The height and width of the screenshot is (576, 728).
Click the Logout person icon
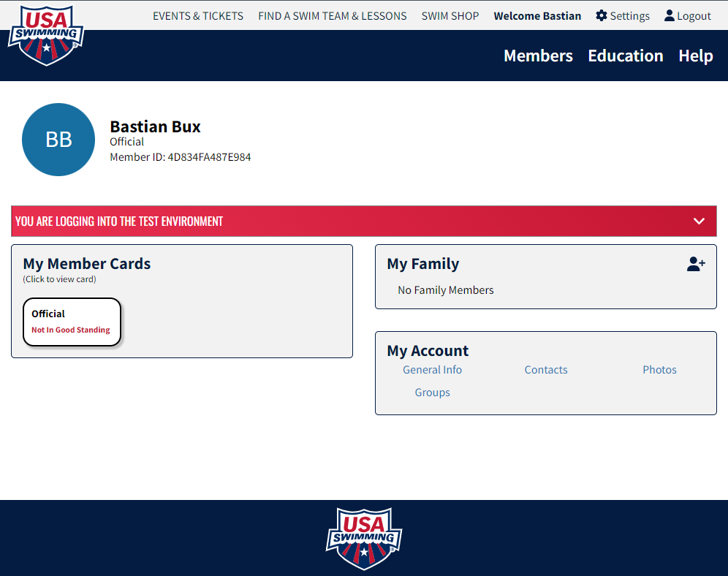tap(669, 16)
